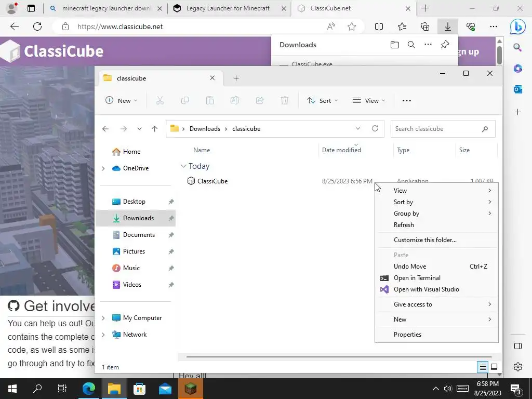Go back in File Explorer navigation
The height and width of the screenshot is (399, 532).
pos(105,129)
